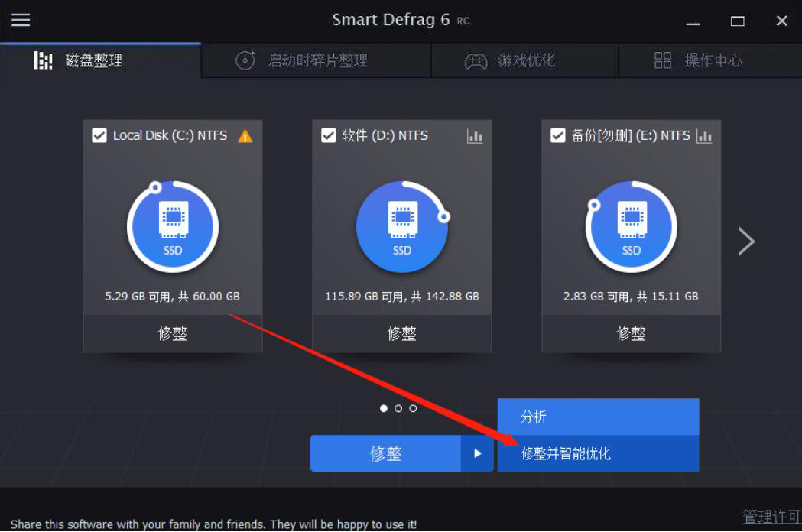Image resolution: width=802 pixels, height=532 pixels.
Task: Expand the 修整 button dropdown arrow
Action: coord(477,453)
